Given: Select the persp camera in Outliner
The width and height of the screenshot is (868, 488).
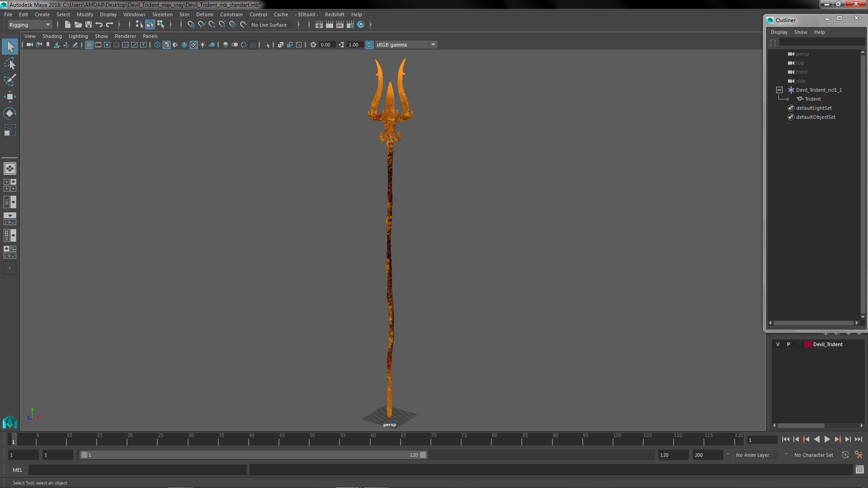Looking at the screenshot, I should (802, 54).
